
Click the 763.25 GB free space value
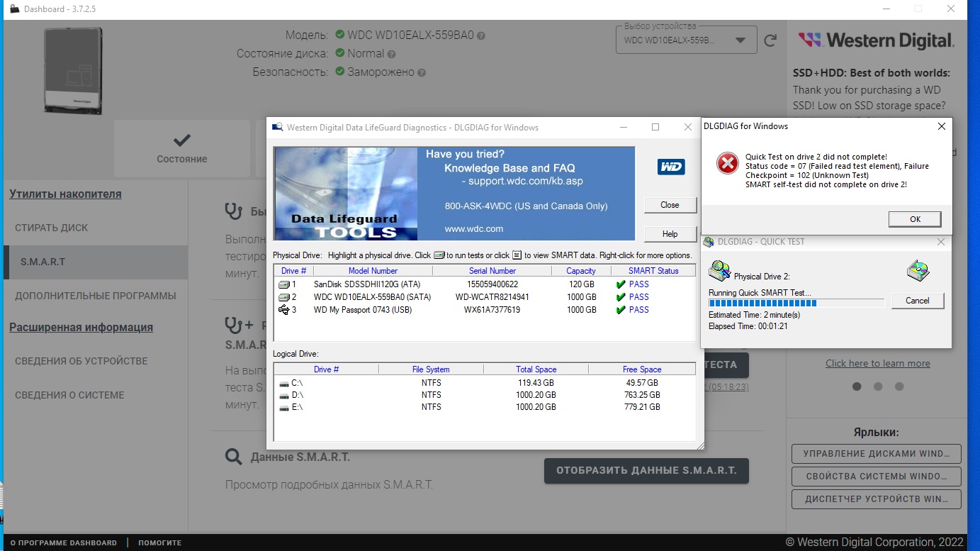click(641, 395)
